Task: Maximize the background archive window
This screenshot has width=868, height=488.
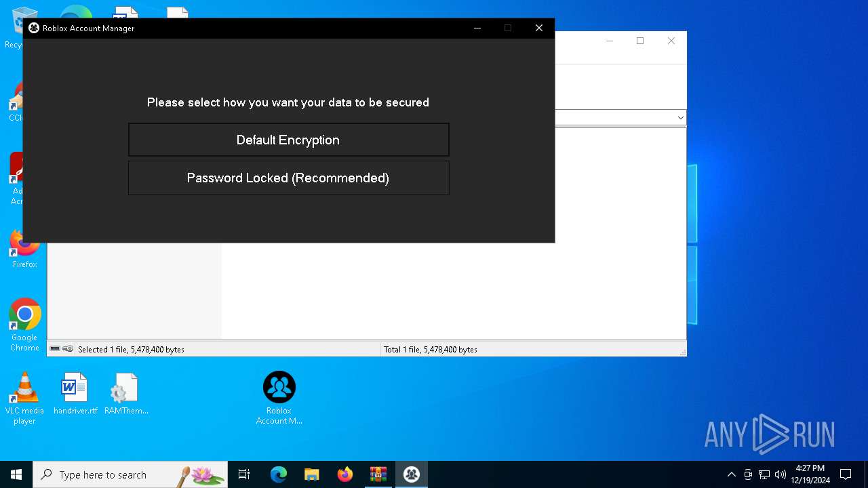Action: 640,41
